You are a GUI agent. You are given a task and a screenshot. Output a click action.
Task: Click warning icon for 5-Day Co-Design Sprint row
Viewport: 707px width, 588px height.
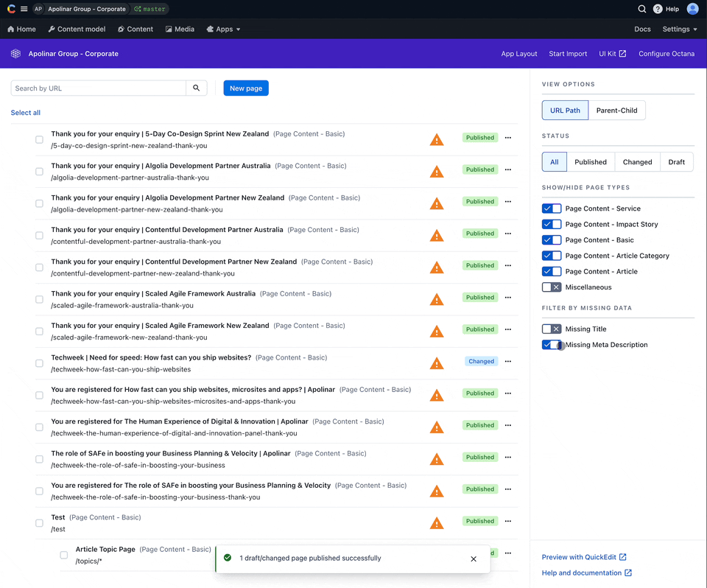437,139
